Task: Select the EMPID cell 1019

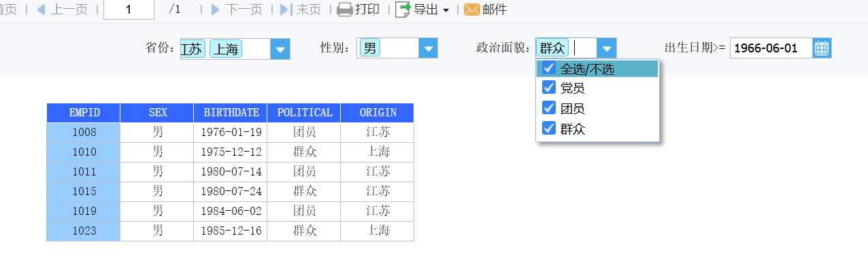Action: coord(83,212)
